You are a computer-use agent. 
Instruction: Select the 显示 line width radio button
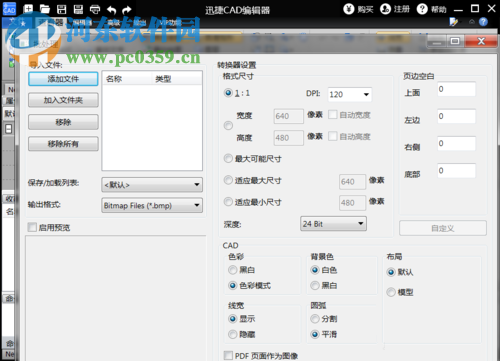pos(233,319)
